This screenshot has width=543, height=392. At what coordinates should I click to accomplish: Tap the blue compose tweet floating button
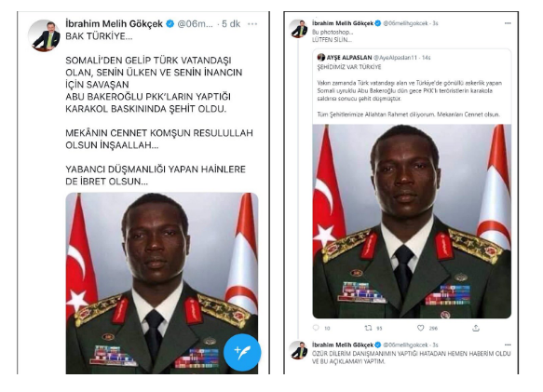242,352
